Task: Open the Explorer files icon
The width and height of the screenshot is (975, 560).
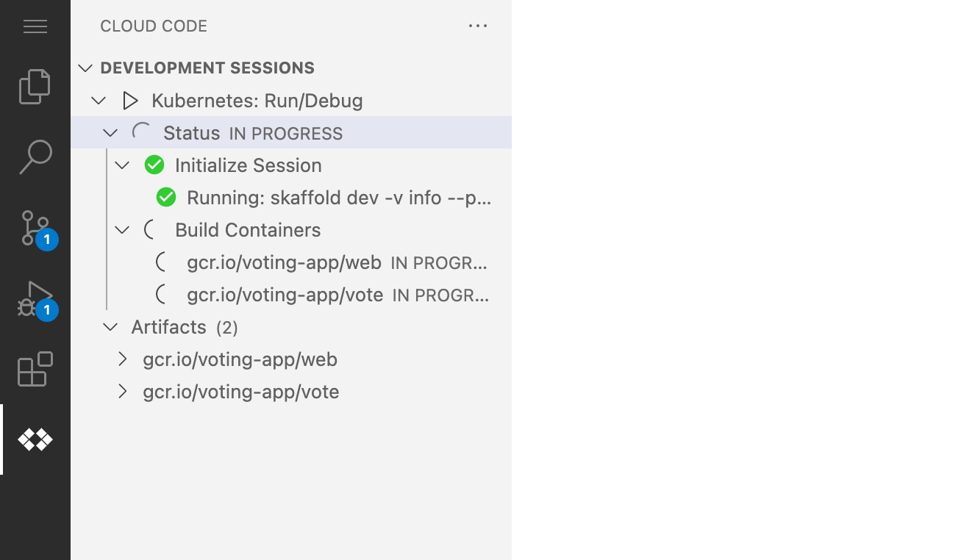Action: (35, 87)
